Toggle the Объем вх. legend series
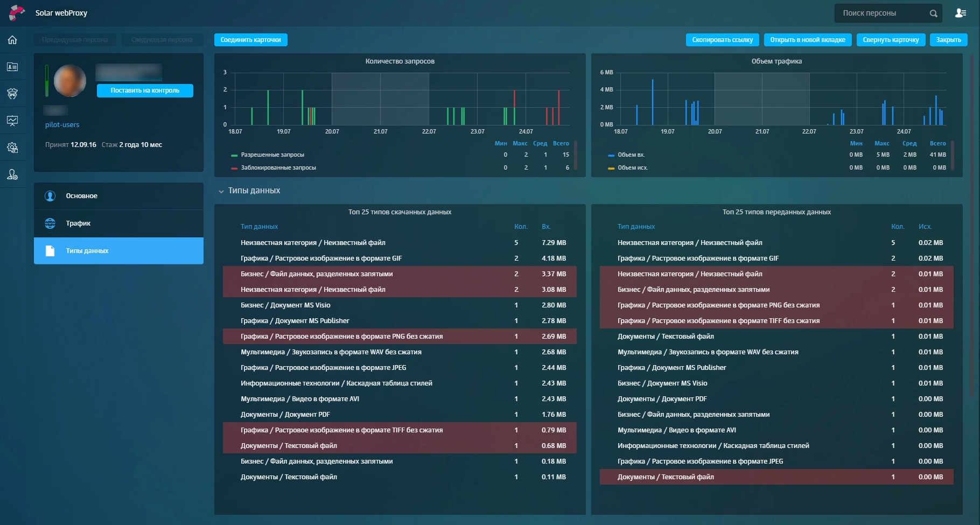 [x=631, y=155]
